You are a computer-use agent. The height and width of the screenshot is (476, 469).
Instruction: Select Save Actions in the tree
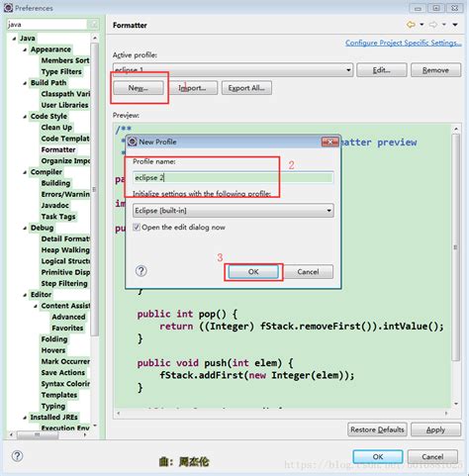coord(63,372)
